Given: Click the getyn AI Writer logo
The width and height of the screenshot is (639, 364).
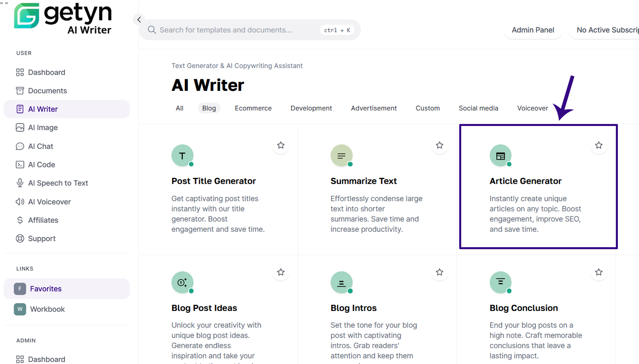Looking at the screenshot, I should [63, 19].
